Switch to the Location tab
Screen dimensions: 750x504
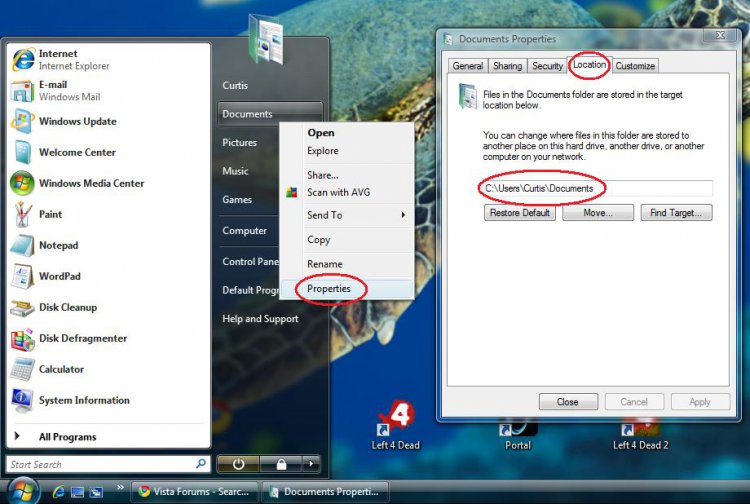(x=589, y=65)
